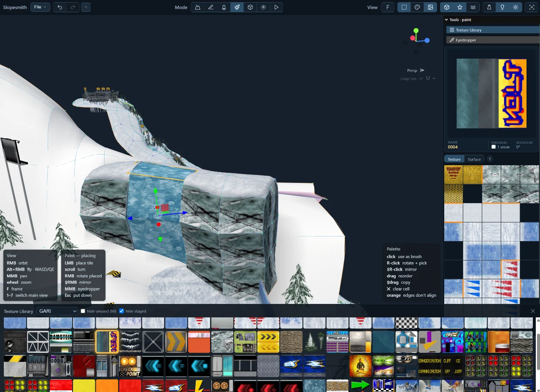
Task: Click the layered waves view button
Action: coord(473,7)
